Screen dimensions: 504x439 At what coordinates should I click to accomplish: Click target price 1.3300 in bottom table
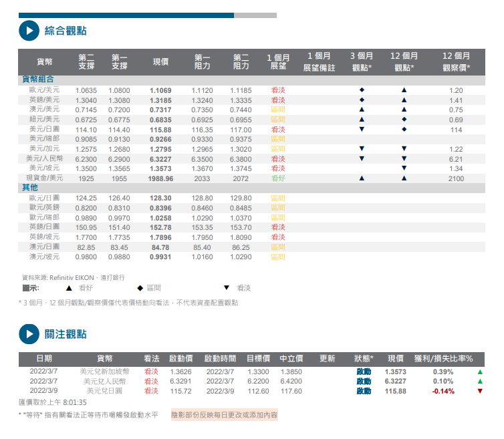click(x=258, y=372)
